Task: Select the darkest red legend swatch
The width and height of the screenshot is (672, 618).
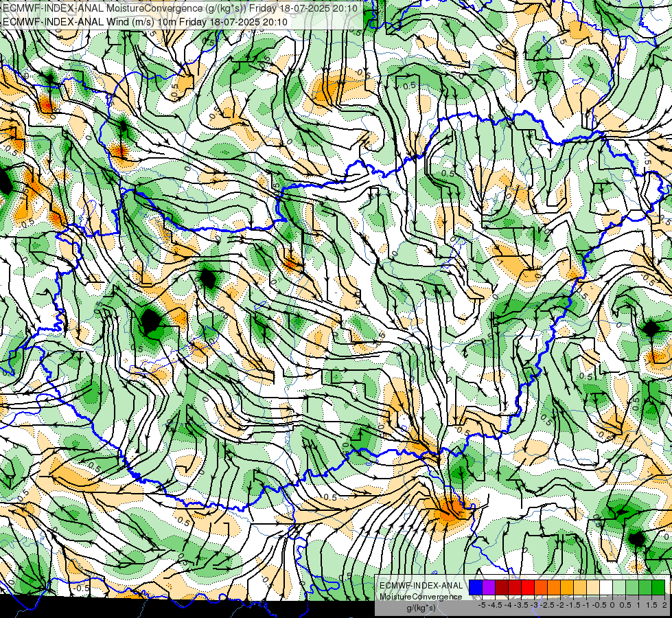Action: click(x=502, y=587)
